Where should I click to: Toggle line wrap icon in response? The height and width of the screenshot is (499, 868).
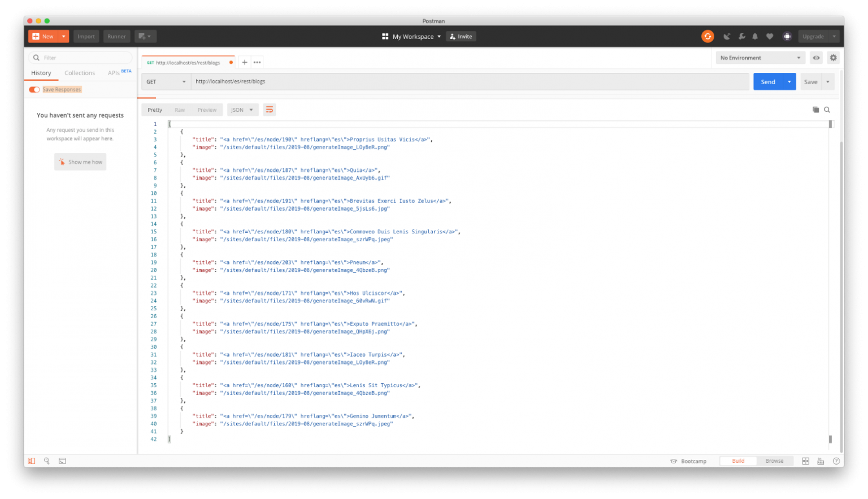[x=270, y=110]
